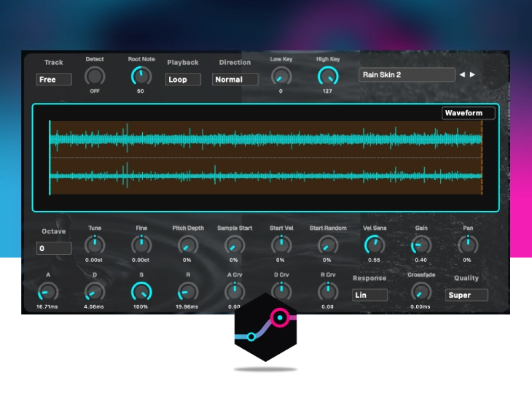This screenshot has width=532, height=394.
Task: Click the 0.00ct fine value
Action: tap(141, 260)
